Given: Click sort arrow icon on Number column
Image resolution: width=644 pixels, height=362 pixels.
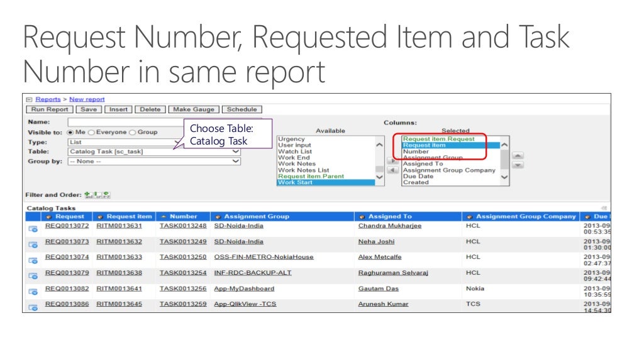Looking at the screenshot, I should click(164, 216).
